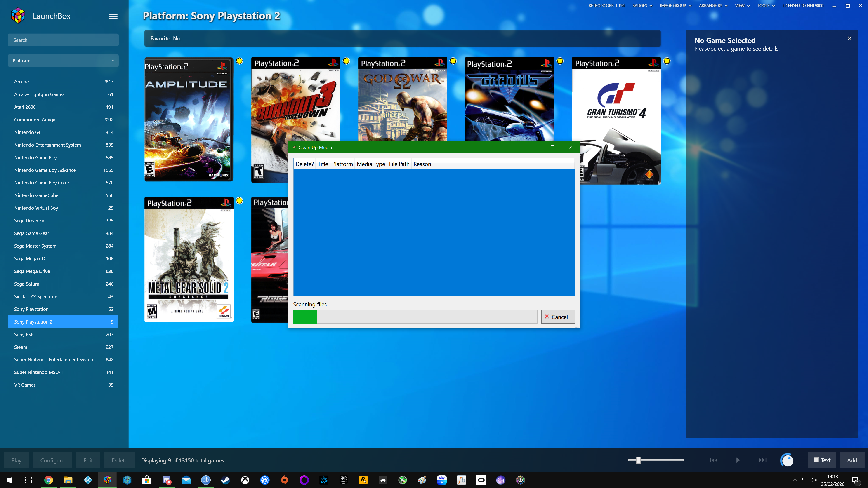
Task: Open Windows Start menu
Action: 9,480
